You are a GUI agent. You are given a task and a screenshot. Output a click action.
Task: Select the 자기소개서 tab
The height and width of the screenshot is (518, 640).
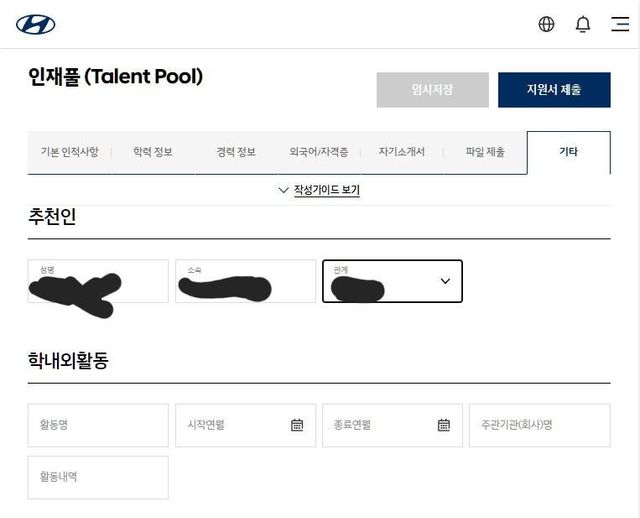402,152
